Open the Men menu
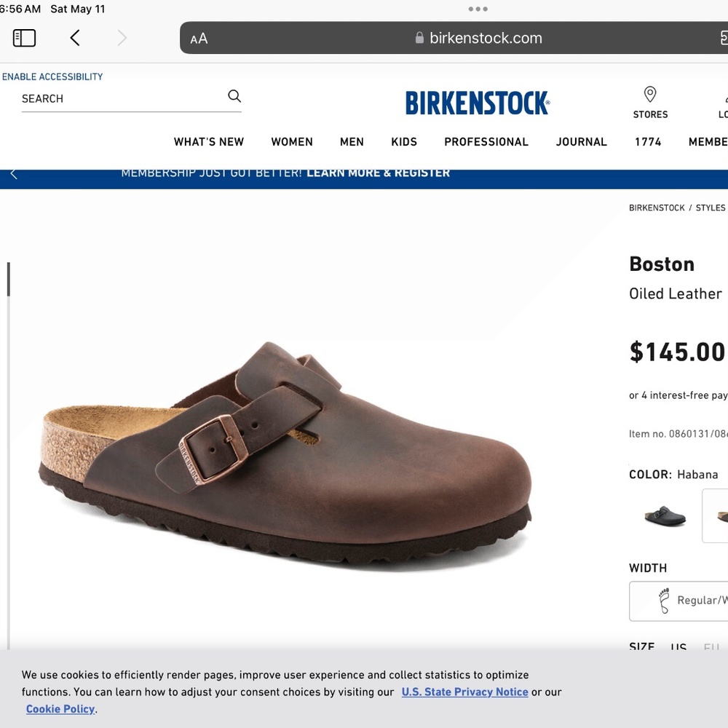The width and height of the screenshot is (728, 728). pyautogui.click(x=352, y=142)
